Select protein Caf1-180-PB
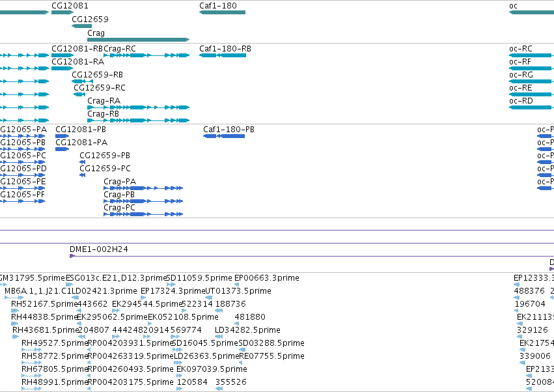The height and width of the screenshot is (392, 554). 224,136
